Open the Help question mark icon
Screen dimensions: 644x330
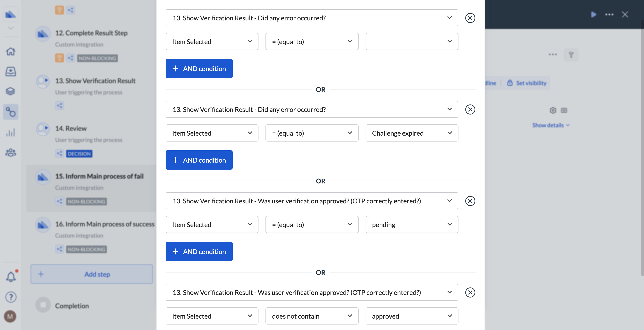tap(11, 297)
